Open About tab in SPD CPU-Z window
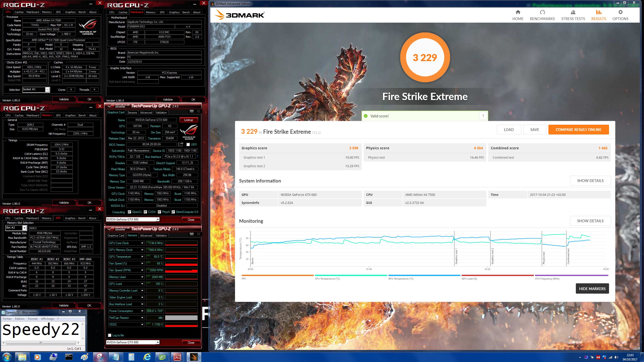Screen dimensions: 644x362 [93, 218]
